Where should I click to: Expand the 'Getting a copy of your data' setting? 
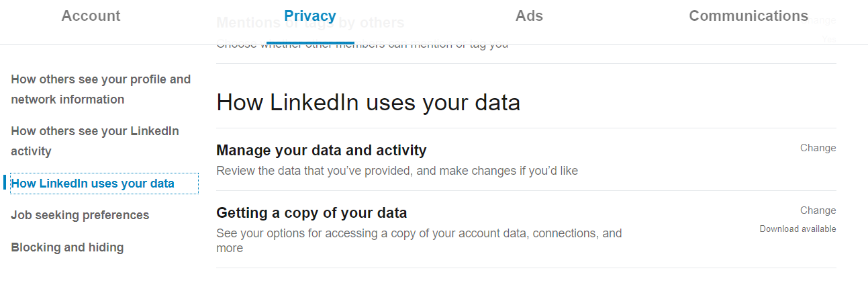coord(311,213)
